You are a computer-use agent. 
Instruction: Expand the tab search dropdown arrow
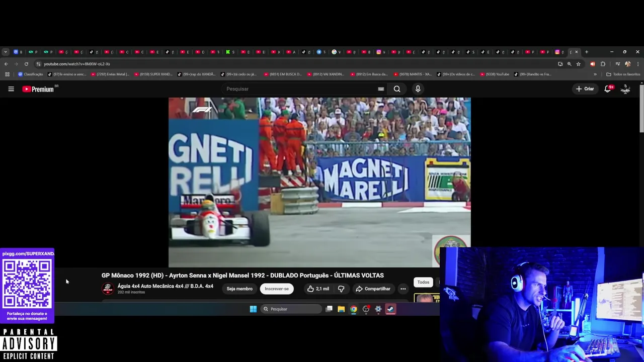[x=5, y=52]
